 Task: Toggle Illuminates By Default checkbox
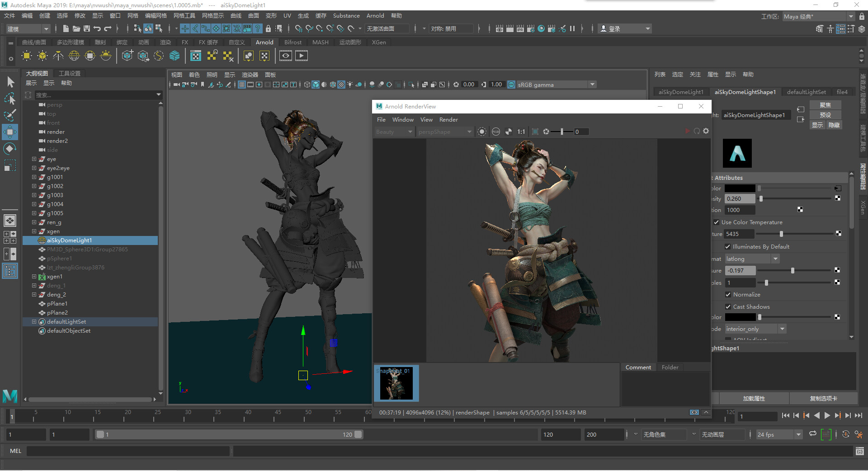click(727, 246)
